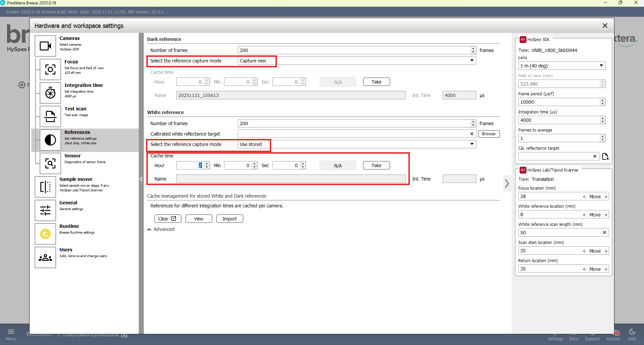
Task: Open the Users management icon
Action: (45, 257)
